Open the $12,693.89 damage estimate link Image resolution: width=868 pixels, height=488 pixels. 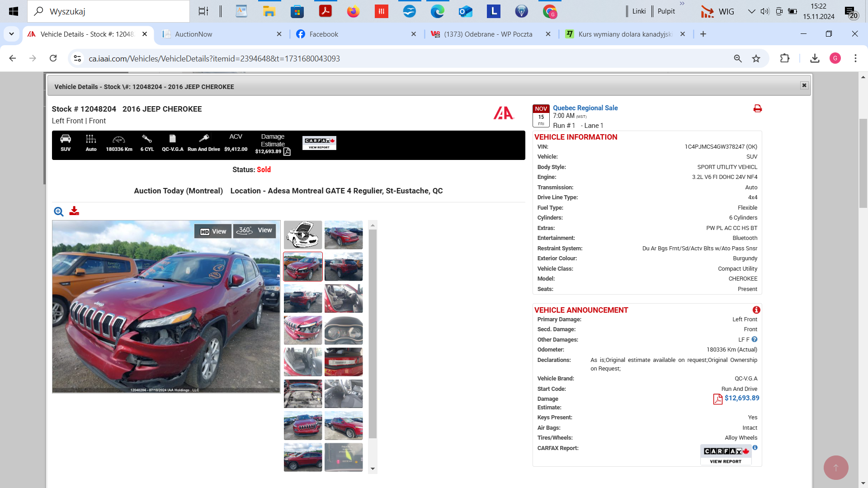click(x=742, y=398)
